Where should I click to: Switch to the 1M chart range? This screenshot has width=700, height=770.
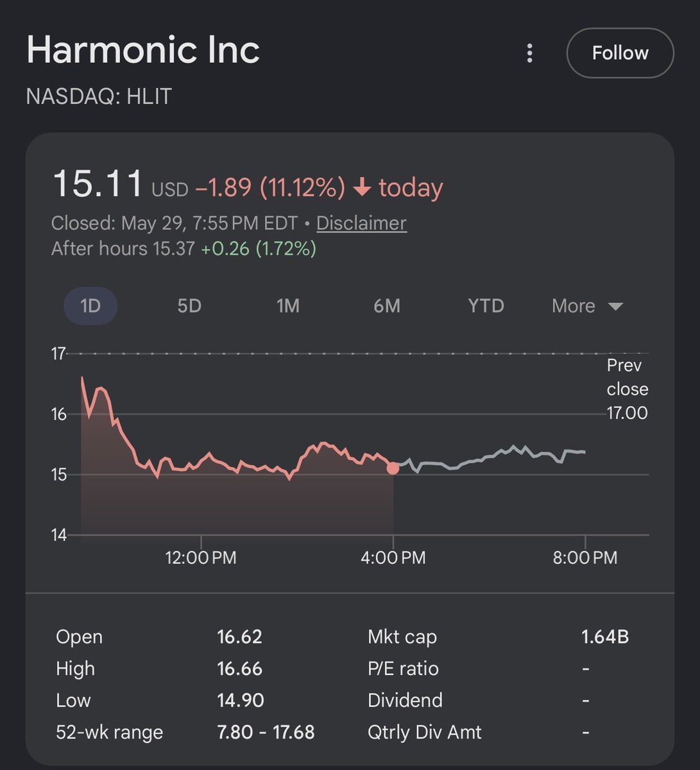tap(288, 306)
